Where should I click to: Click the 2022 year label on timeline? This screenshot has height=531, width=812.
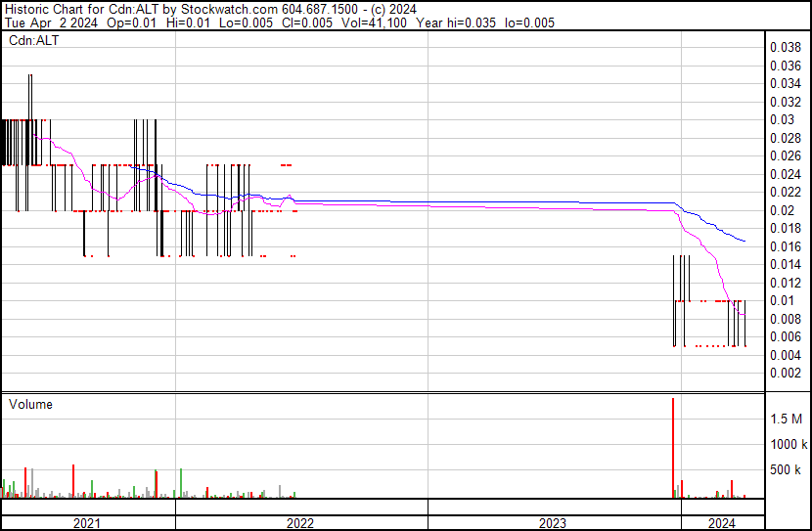(x=300, y=523)
